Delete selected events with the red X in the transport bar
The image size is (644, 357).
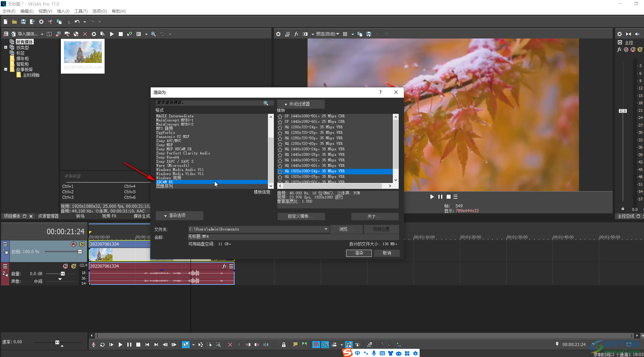click(x=230, y=345)
